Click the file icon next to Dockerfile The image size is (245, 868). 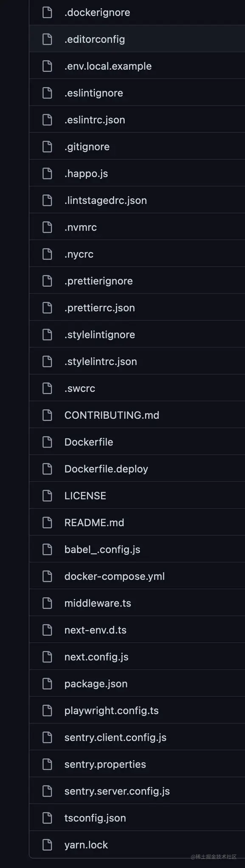click(48, 442)
